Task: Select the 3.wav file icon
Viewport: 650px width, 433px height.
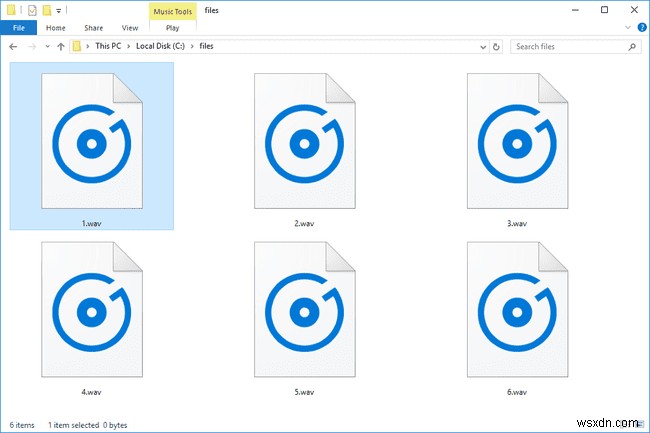Action: pos(517,141)
